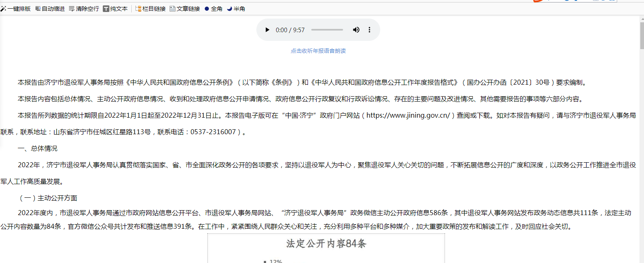Insert a 栏目链接 column link
The width and height of the screenshot is (644, 263).
pyautogui.click(x=151, y=9)
